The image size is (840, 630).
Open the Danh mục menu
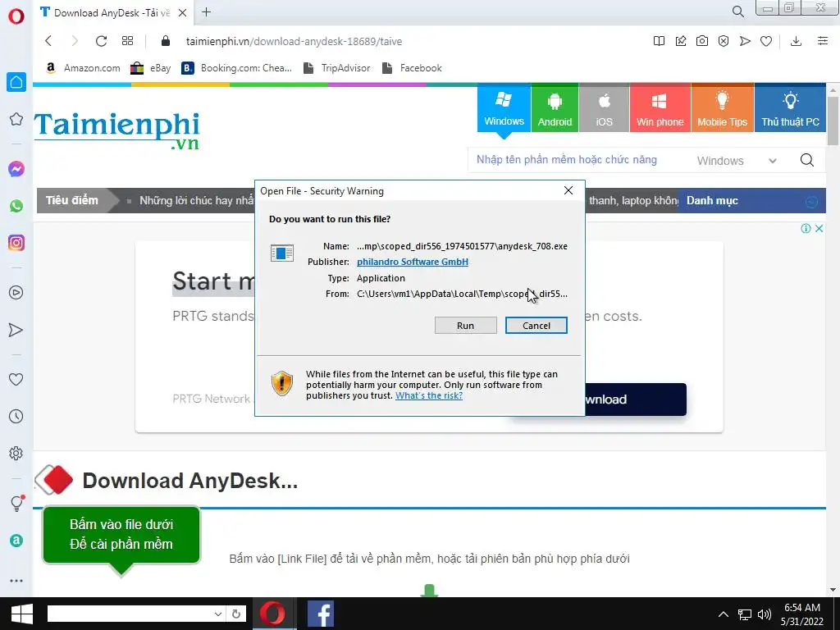point(752,201)
